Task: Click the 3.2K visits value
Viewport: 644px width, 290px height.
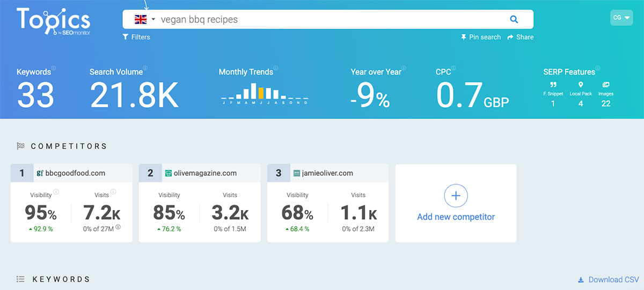Action: click(230, 213)
